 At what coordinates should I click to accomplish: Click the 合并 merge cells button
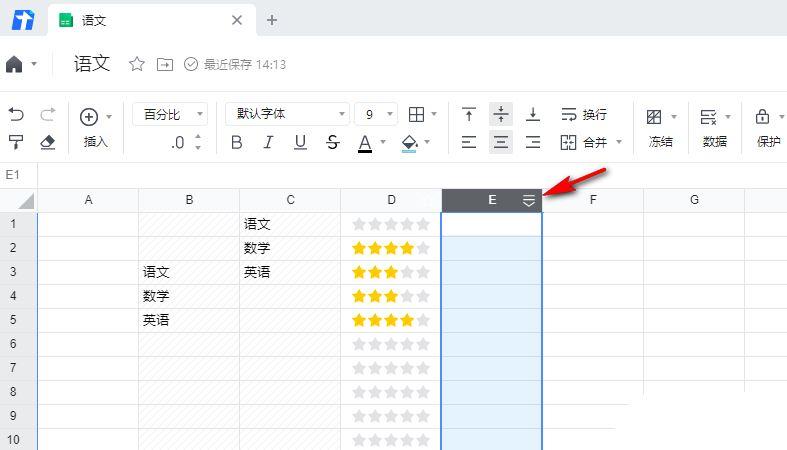click(584, 142)
